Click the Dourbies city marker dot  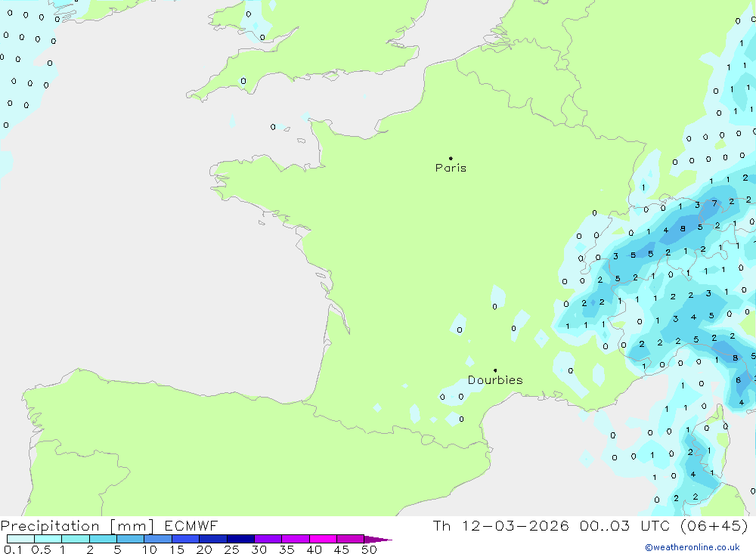click(495, 370)
